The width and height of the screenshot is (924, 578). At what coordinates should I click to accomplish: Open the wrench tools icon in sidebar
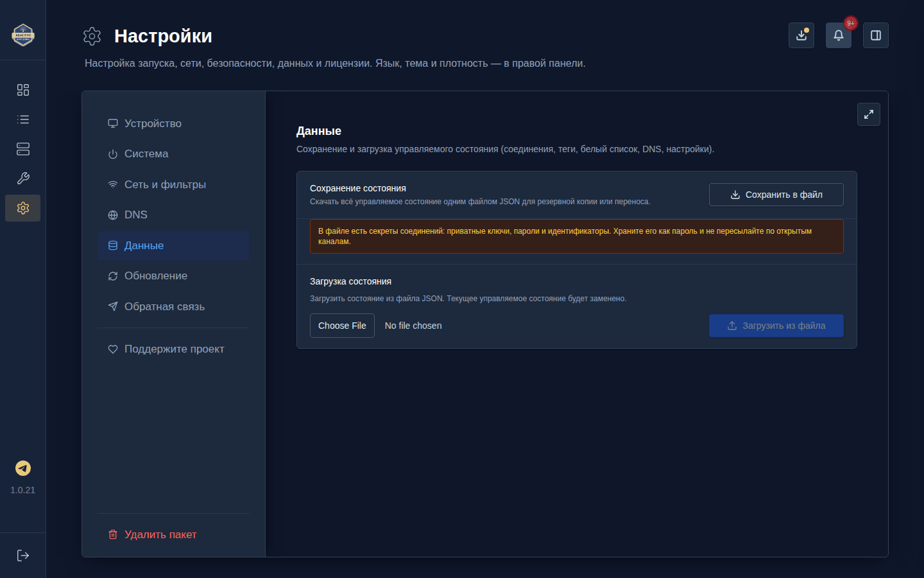23,179
